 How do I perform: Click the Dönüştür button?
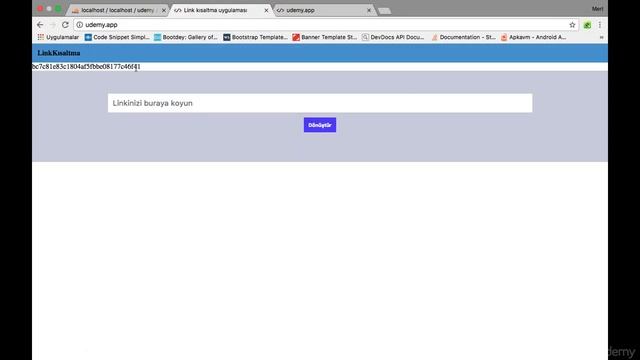pyautogui.click(x=320, y=125)
